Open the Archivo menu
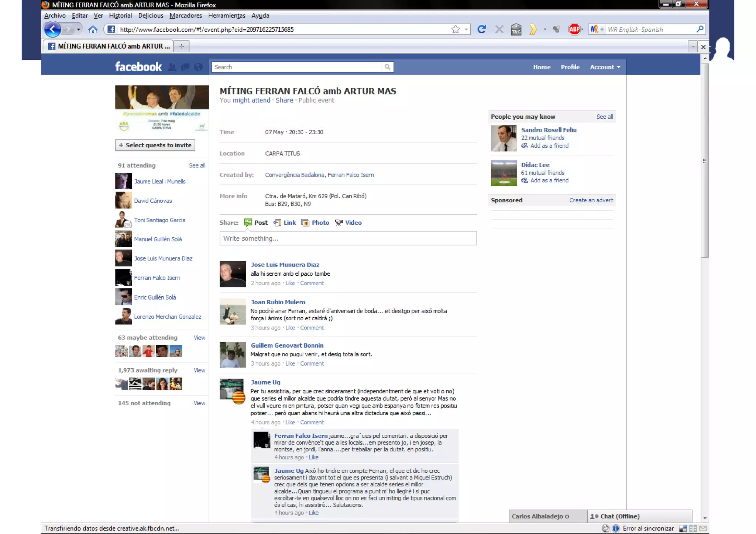 point(55,15)
